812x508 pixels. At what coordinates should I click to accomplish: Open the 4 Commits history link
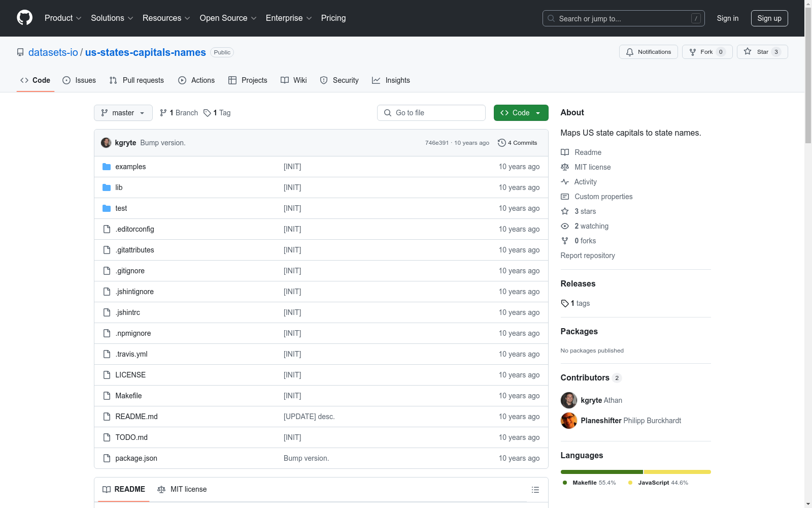(x=517, y=143)
